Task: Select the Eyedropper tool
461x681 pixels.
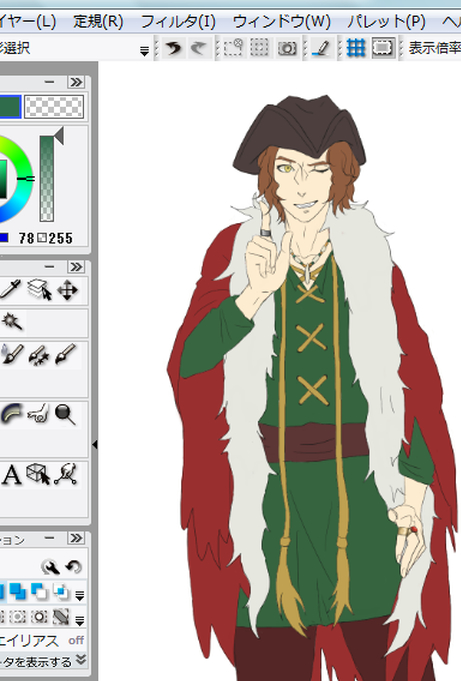Action: 10,290
